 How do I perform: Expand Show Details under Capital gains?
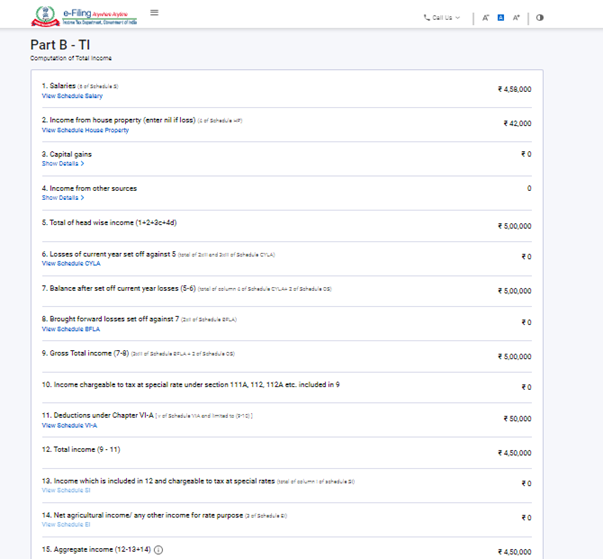63,164
